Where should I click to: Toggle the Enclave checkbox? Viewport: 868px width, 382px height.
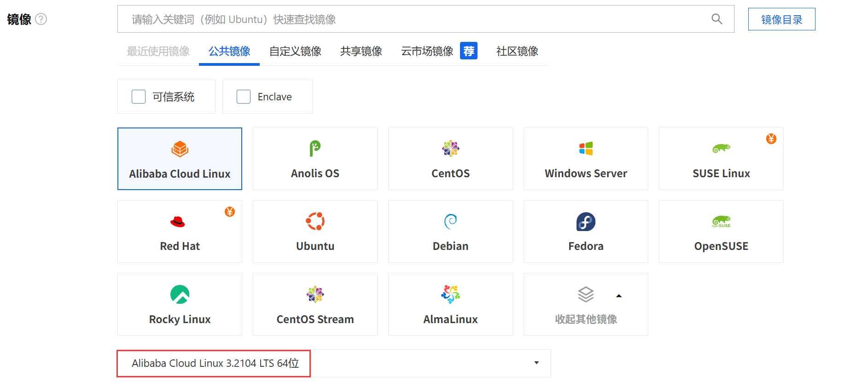coord(244,97)
